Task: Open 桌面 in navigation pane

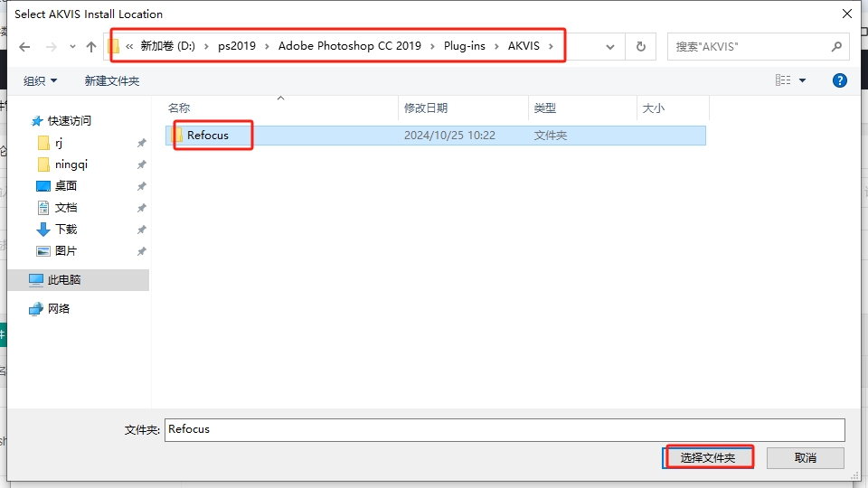Action: pyautogui.click(x=66, y=186)
